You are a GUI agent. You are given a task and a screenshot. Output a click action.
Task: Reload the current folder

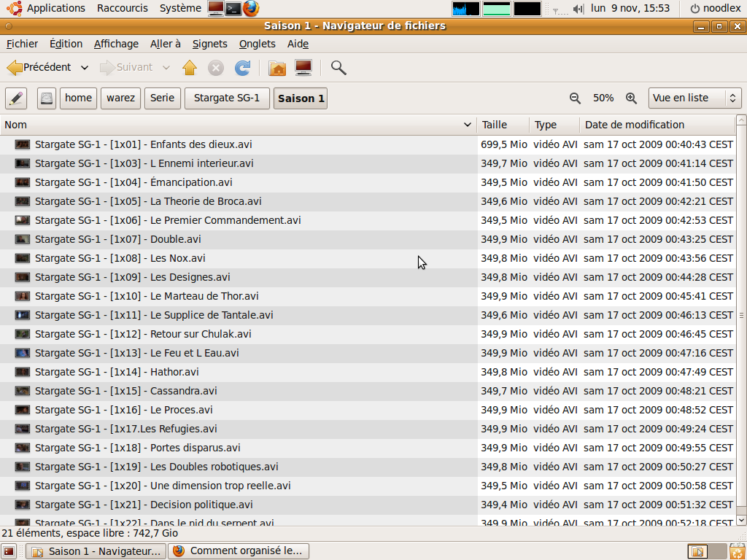pos(242,68)
